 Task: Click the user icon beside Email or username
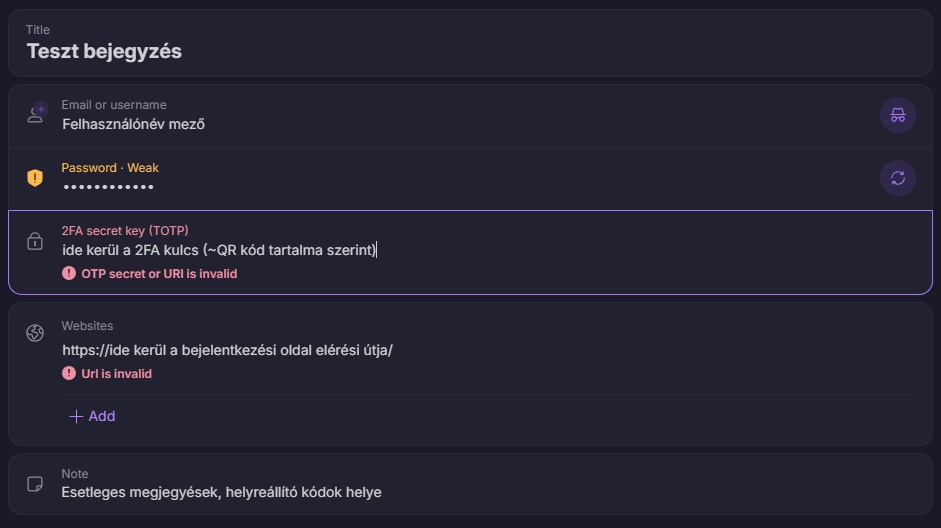(37, 112)
